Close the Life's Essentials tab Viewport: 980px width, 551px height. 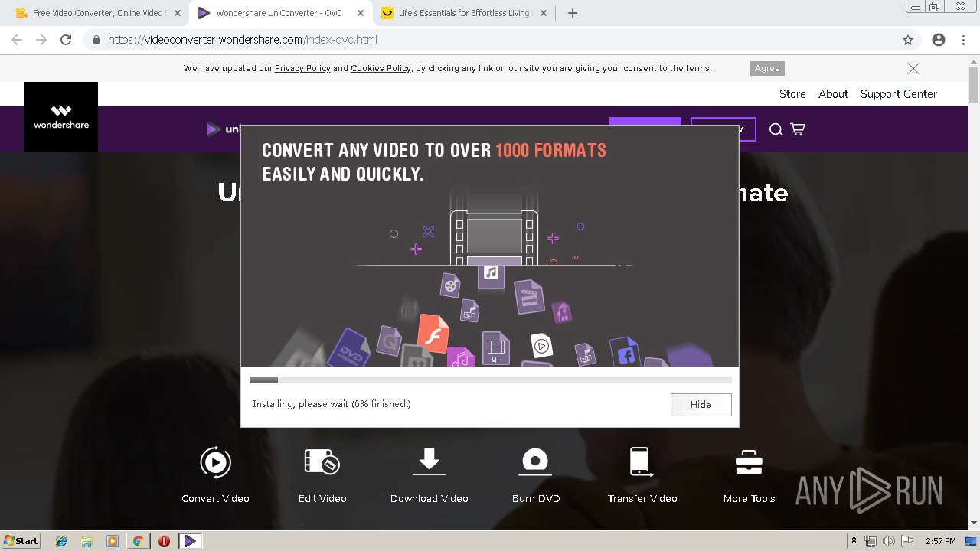click(544, 13)
